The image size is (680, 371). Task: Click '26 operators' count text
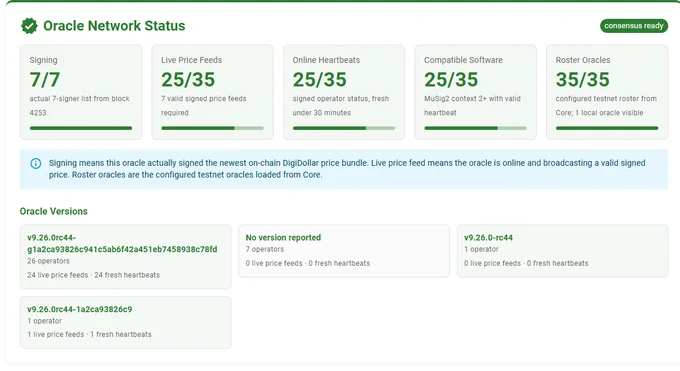(48, 261)
